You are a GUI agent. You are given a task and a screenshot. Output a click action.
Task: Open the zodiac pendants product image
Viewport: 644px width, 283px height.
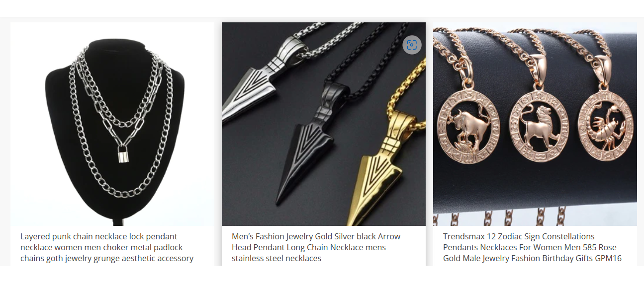535,124
